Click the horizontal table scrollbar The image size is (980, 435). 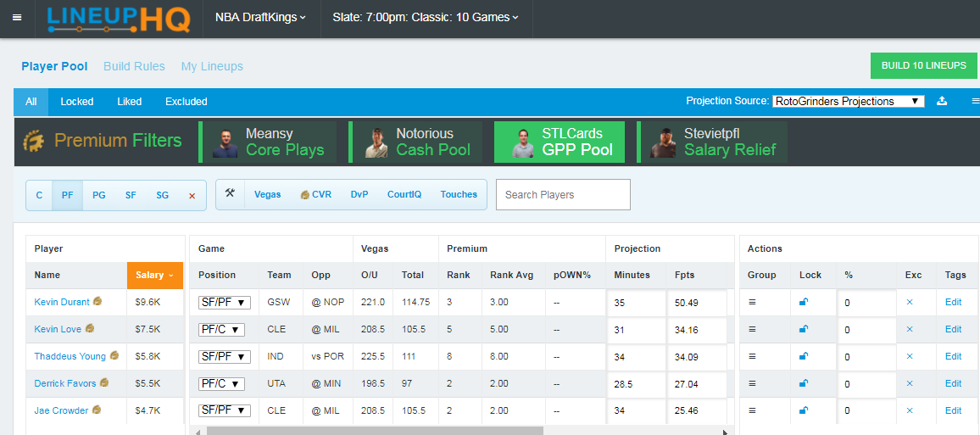pos(375,431)
